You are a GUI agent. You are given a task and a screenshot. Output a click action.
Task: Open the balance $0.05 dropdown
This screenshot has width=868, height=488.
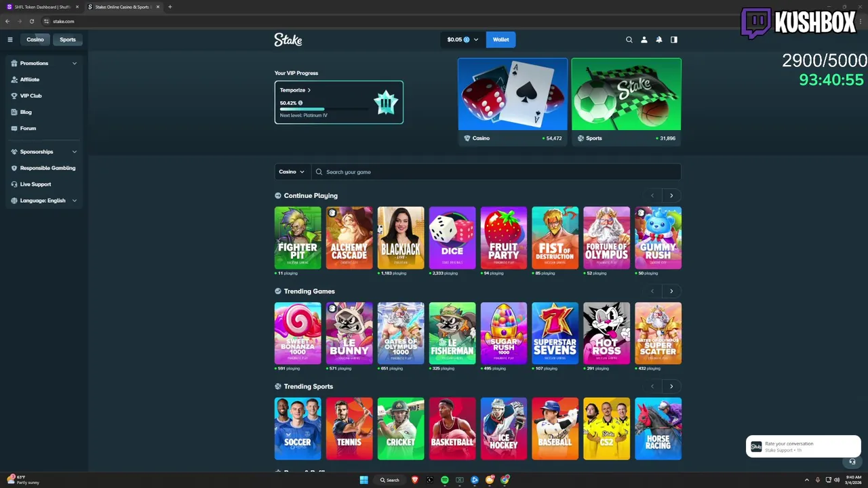click(462, 39)
